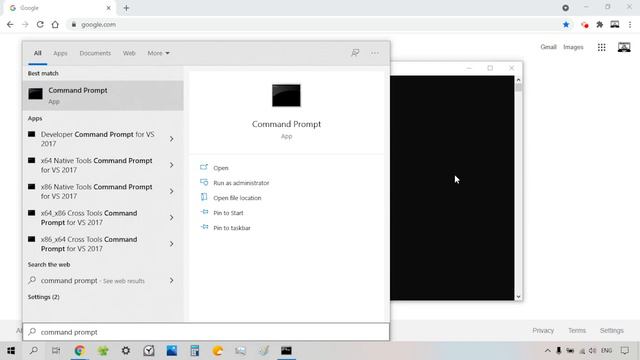Open the Command Prompt taskbar icon
This screenshot has height=360, width=640.
(286, 351)
